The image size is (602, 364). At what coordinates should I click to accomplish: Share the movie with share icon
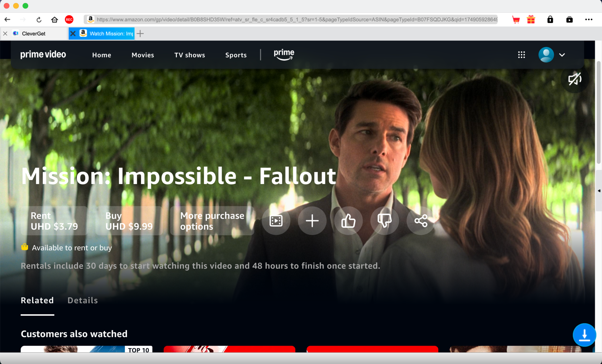(421, 221)
